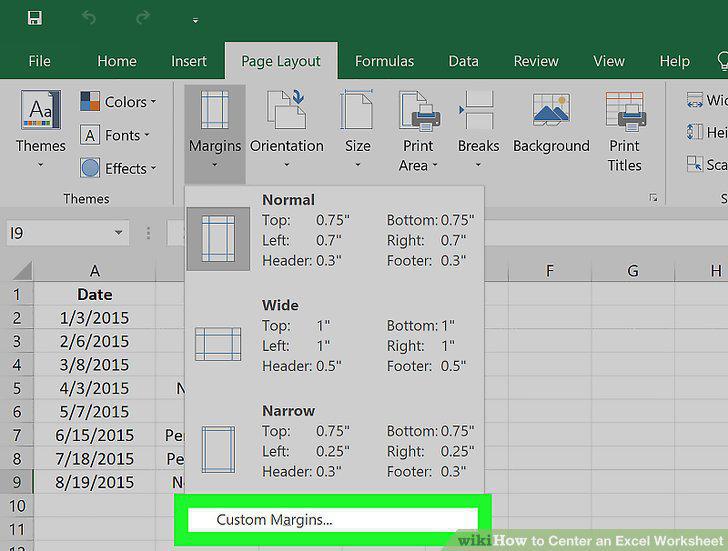The width and height of the screenshot is (728, 551).
Task: Click the Themes icon button
Action: (40, 110)
